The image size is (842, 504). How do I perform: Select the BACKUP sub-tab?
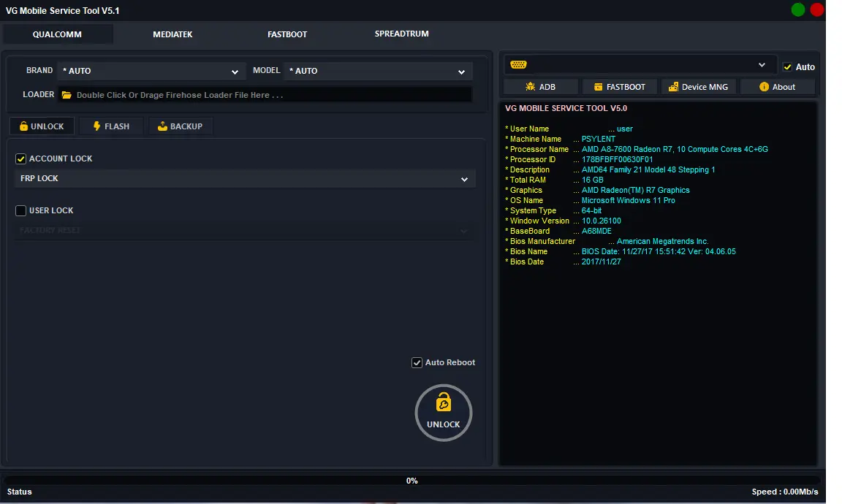pyautogui.click(x=180, y=126)
